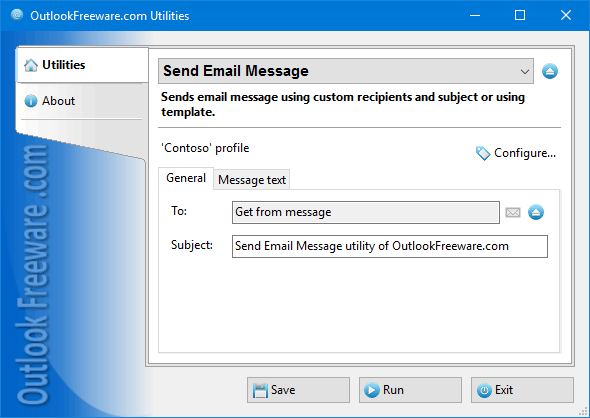The image size is (590, 418).
Task: Click into the Subject input field
Action: (390, 246)
